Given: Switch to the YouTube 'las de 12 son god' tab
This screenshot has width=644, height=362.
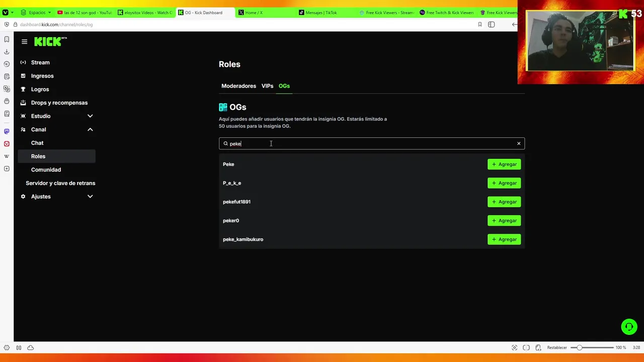Looking at the screenshot, I should click(x=85, y=12).
